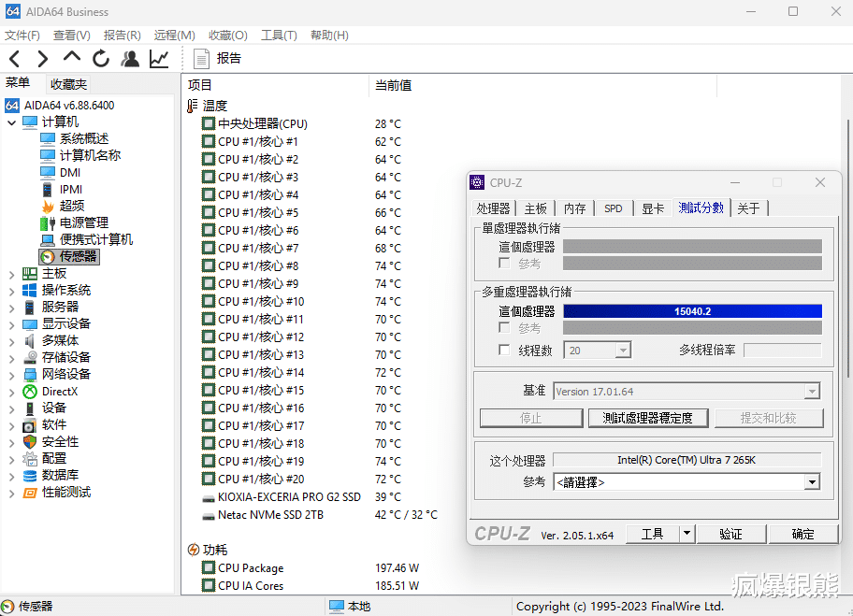Click Submit and Compare (提交和比较) button
Image resolution: width=853 pixels, height=616 pixels.
769,418
